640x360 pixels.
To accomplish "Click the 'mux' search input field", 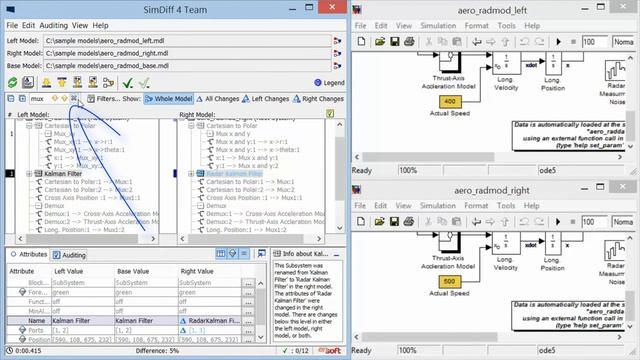I will [39, 98].
